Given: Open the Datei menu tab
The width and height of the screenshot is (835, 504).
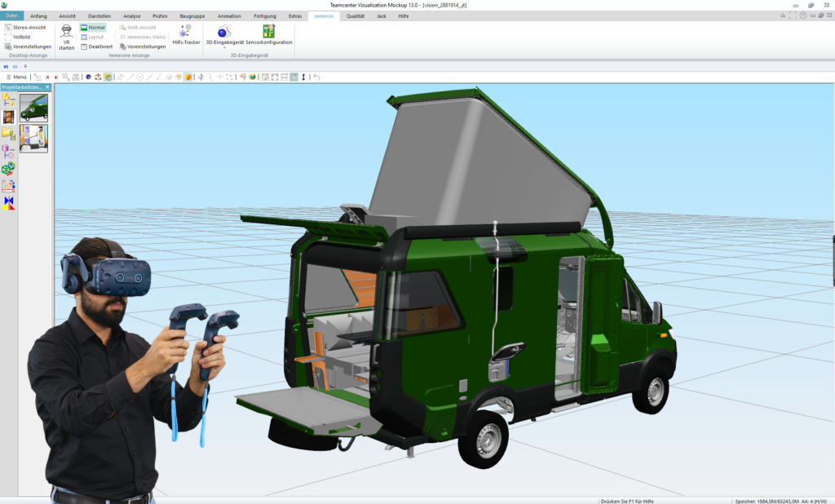Looking at the screenshot, I should coord(11,16).
